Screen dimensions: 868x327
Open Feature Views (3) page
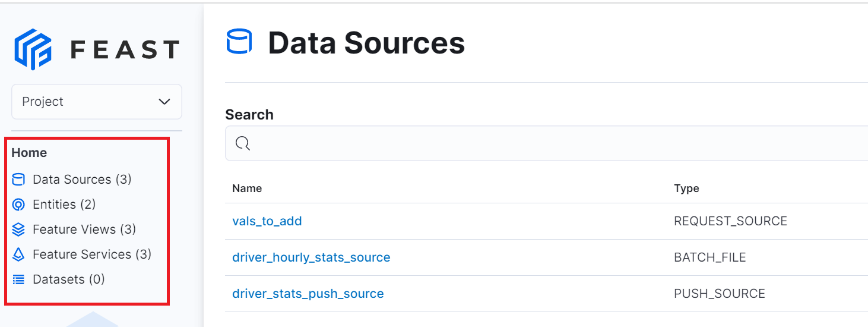tap(84, 229)
